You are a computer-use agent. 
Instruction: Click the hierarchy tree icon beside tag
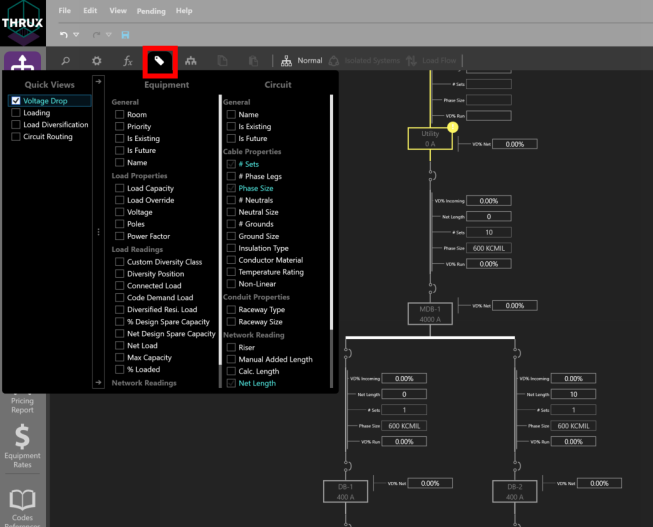[x=191, y=61]
